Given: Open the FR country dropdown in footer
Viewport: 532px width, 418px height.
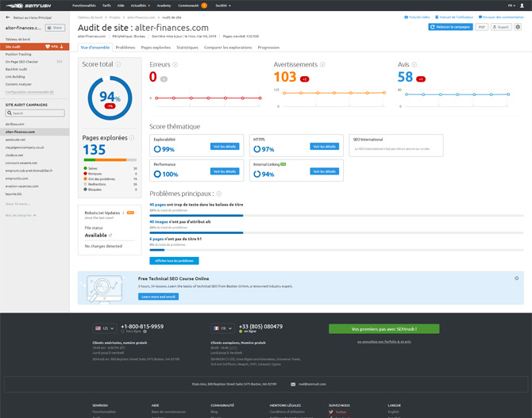Looking at the screenshot, I should tap(223, 328).
